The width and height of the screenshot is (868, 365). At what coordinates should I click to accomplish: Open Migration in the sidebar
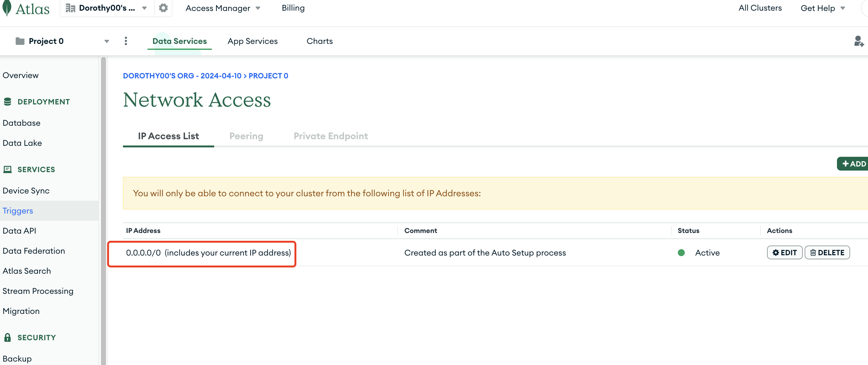(21, 311)
